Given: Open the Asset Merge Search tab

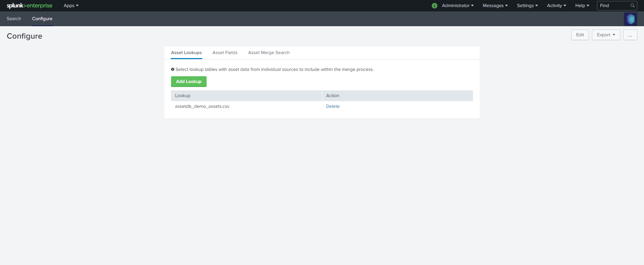Looking at the screenshot, I should pos(269,53).
